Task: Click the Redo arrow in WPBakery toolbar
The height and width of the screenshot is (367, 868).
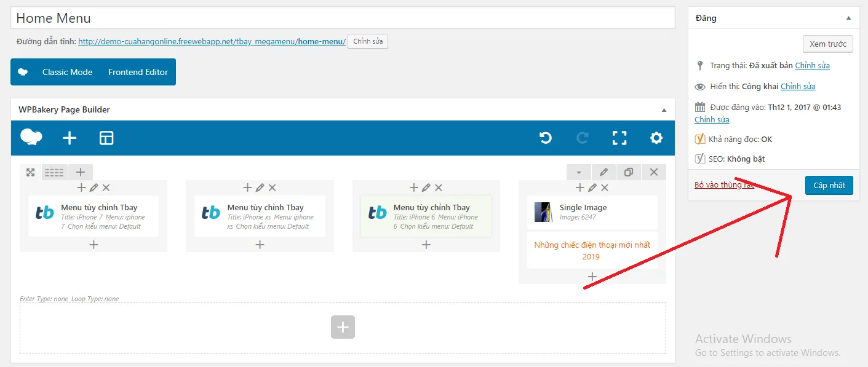Action: [582, 138]
